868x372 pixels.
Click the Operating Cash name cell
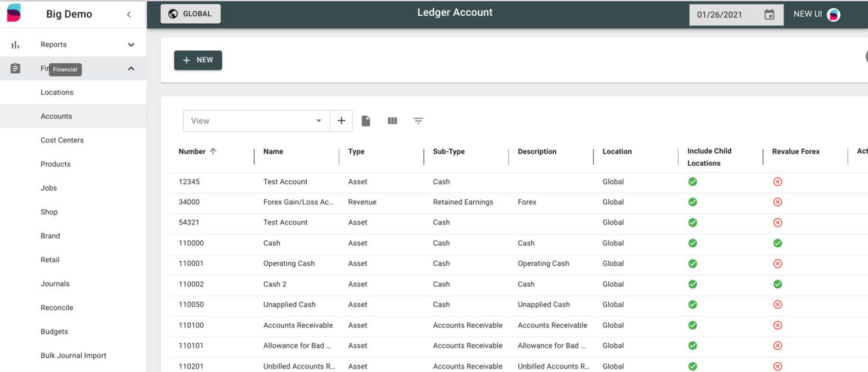tap(289, 264)
